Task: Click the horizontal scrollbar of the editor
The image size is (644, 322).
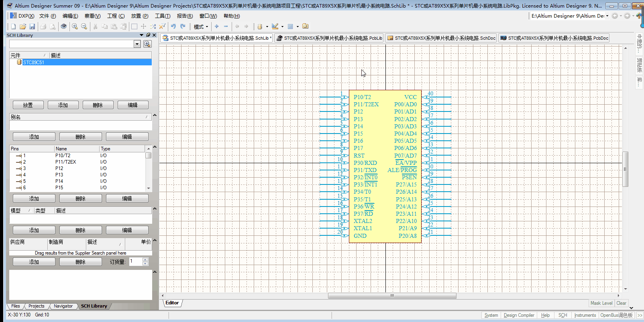Action: (392, 296)
